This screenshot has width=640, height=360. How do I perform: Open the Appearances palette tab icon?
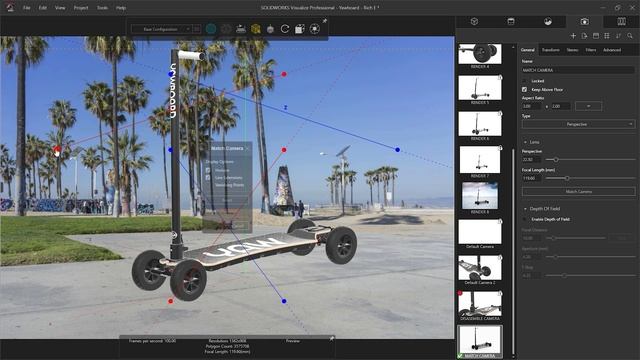(x=511, y=22)
